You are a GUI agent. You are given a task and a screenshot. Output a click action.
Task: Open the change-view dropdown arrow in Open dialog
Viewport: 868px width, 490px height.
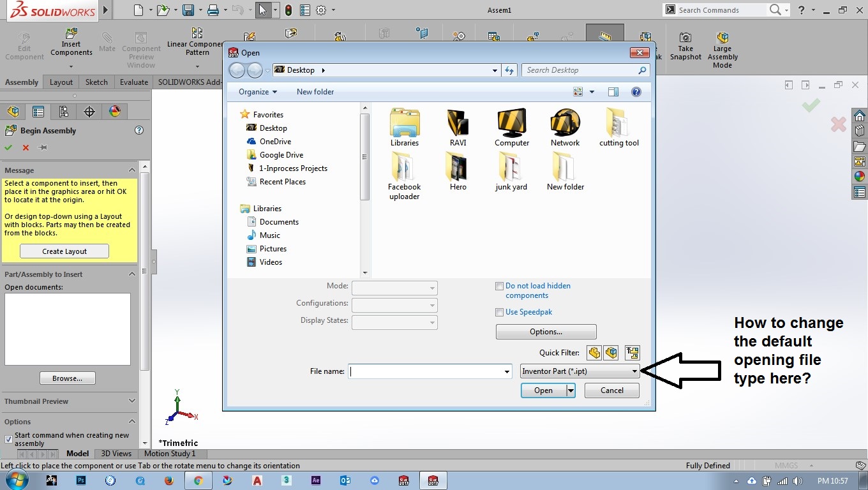pyautogui.click(x=592, y=92)
